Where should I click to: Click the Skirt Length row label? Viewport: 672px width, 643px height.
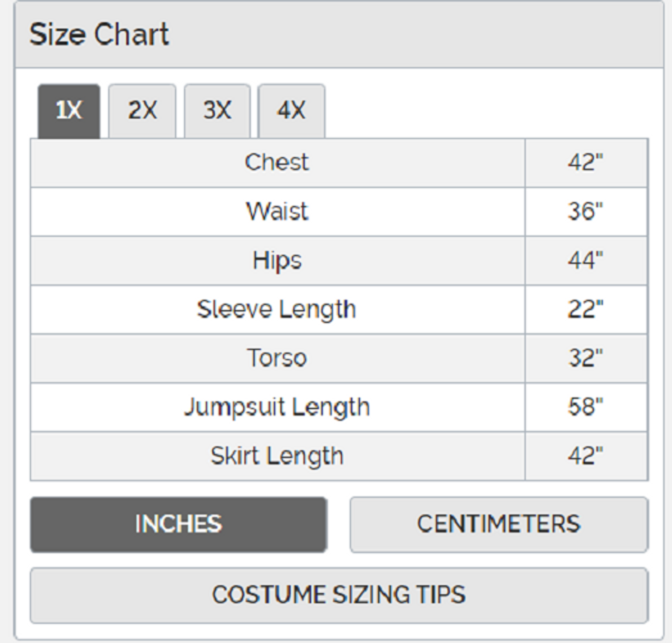click(277, 456)
